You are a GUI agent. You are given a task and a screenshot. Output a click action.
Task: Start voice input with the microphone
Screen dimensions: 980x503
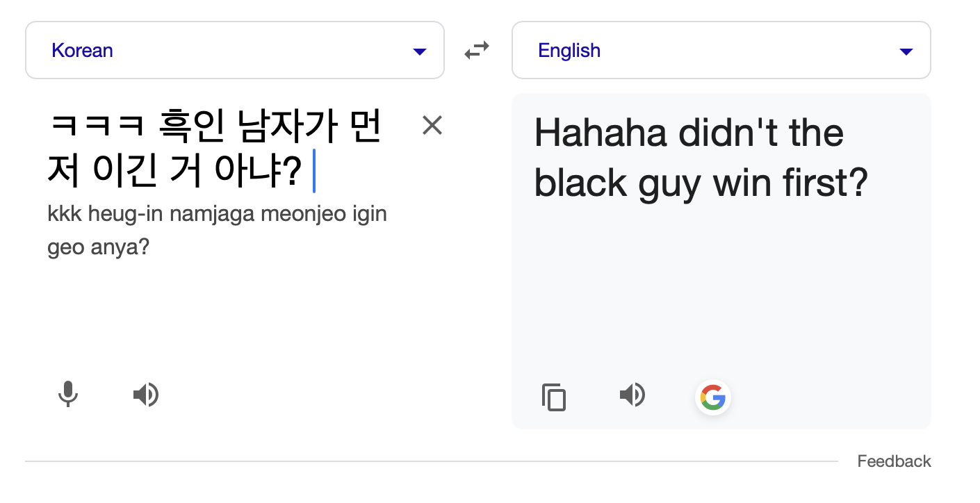(68, 395)
